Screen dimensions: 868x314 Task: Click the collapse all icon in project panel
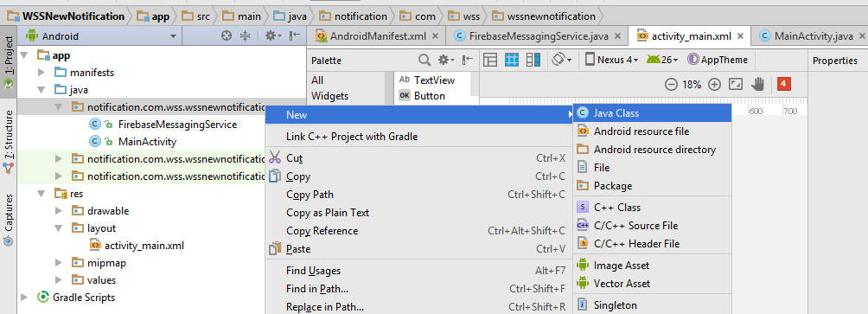tap(246, 36)
